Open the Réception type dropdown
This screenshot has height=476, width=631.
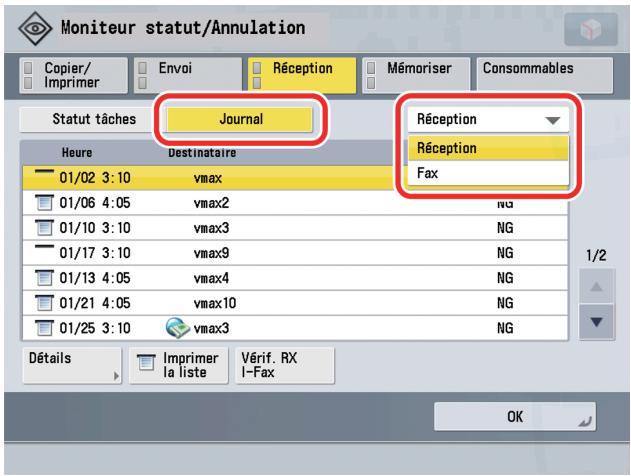pos(488,120)
